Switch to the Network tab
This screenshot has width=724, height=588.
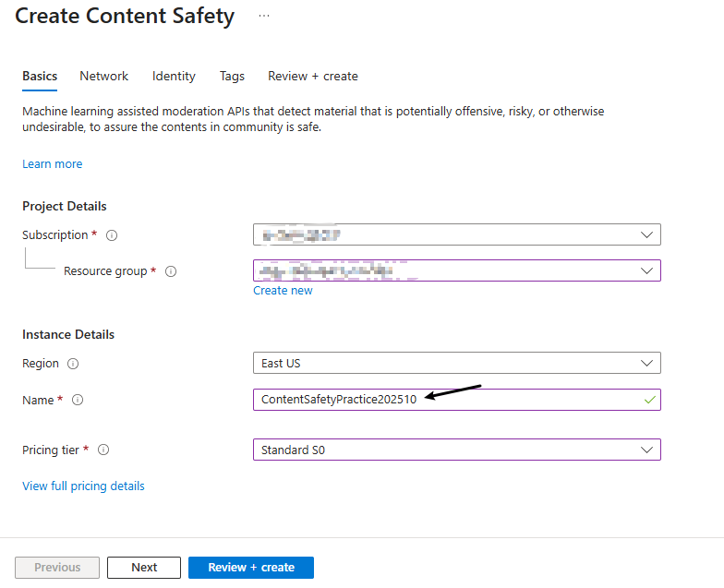pos(104,77)
